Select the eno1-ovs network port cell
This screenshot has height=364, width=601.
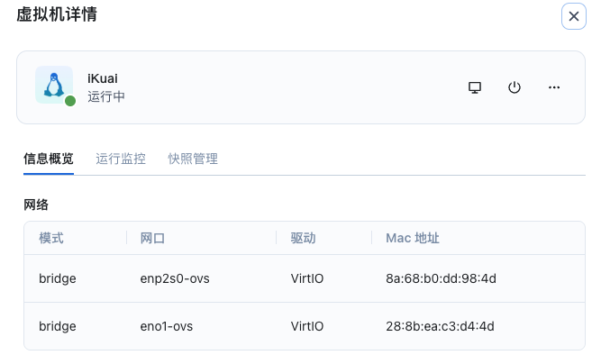[167, 325]
